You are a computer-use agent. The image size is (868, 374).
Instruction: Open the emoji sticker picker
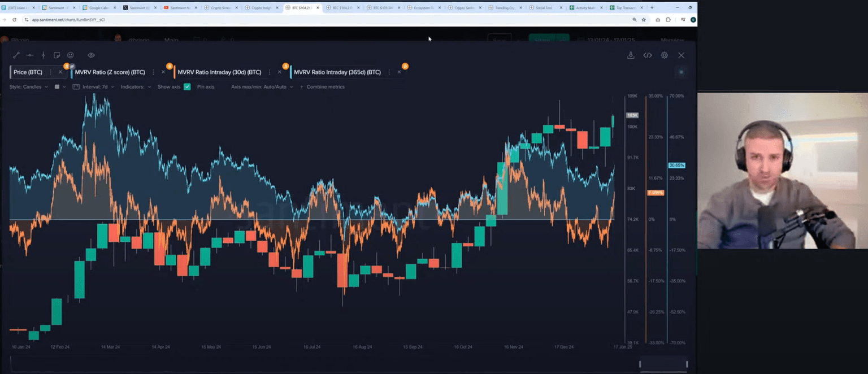[x=71, y=55]
